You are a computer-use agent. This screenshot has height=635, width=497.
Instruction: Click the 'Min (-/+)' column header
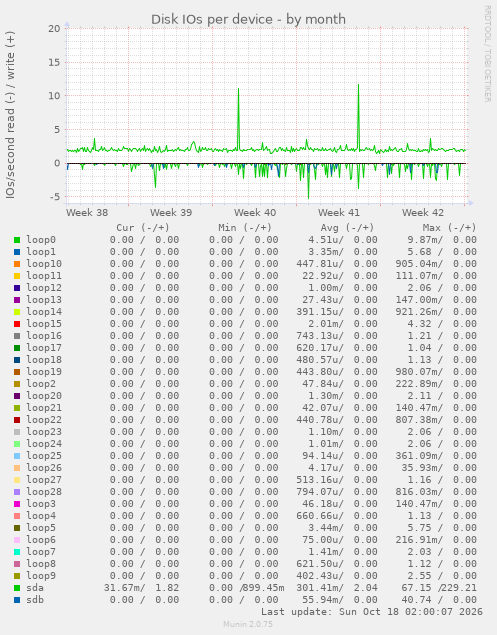click(245, 228)
